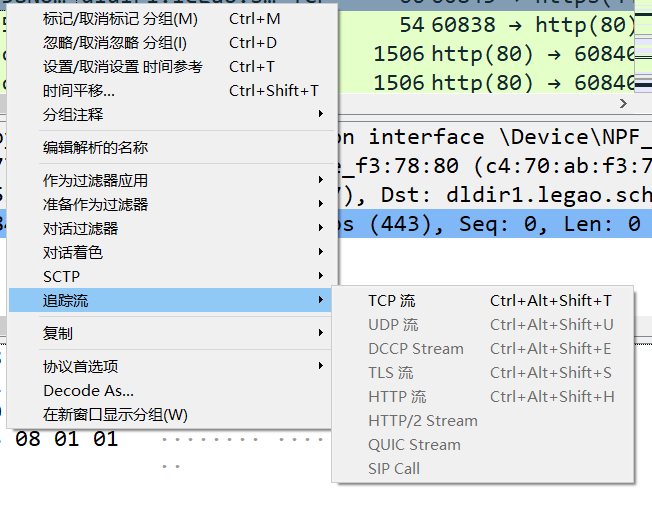Select 在新窗口显示分组(W) option
The width and height of the screenshot is (652, 512).
tap(115, 415)
